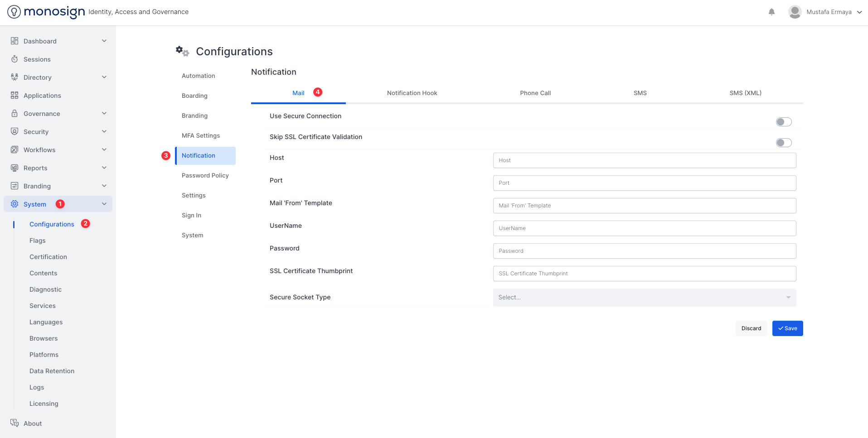Expand the Reports menu chevron
Screen dimensions: 868x438
point(104,168)
